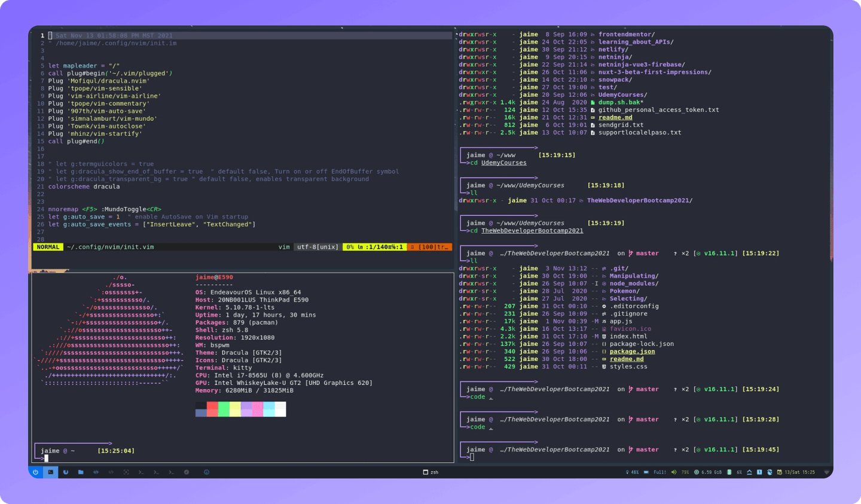Expand the tray arrow at bar end
The width and height of the screenshot is (861, 504).
(827, 472)
